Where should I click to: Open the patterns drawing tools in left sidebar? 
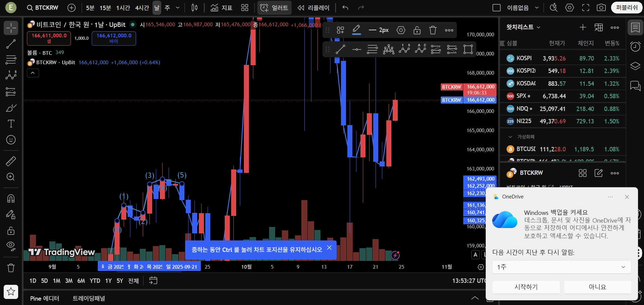11,75
